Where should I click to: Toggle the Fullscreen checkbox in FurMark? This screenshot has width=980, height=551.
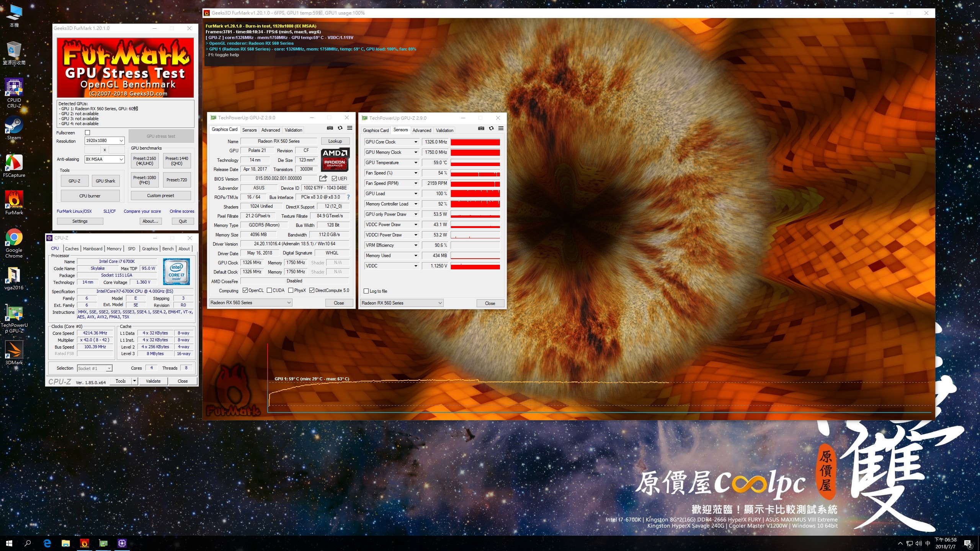coord(87,133)
